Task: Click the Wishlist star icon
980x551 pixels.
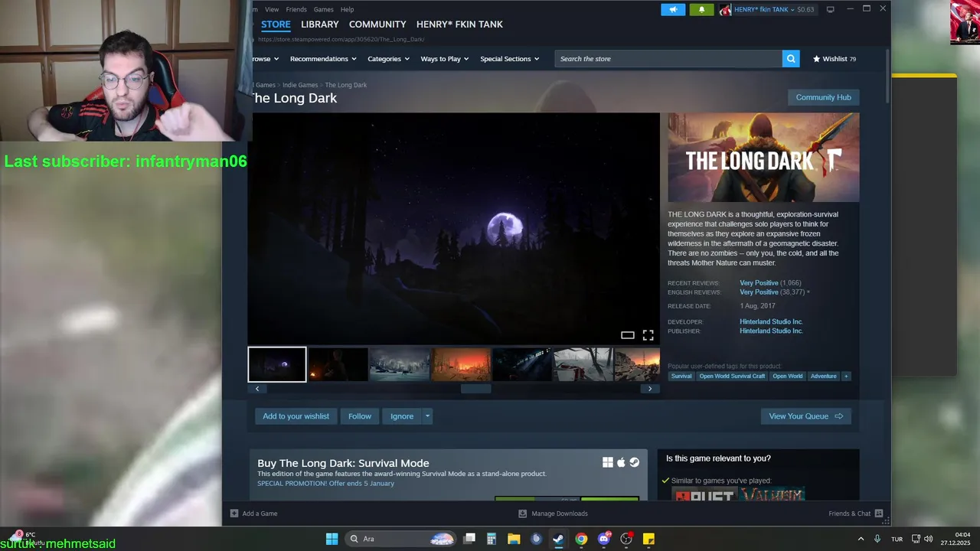Action: click(816, 59)
